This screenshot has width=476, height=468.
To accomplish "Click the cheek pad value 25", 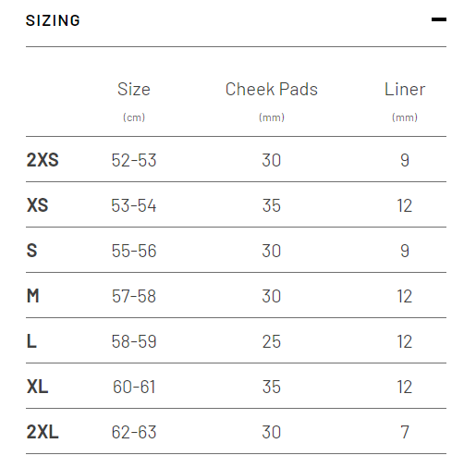I will pyautogui.click(x=272, y=341).
